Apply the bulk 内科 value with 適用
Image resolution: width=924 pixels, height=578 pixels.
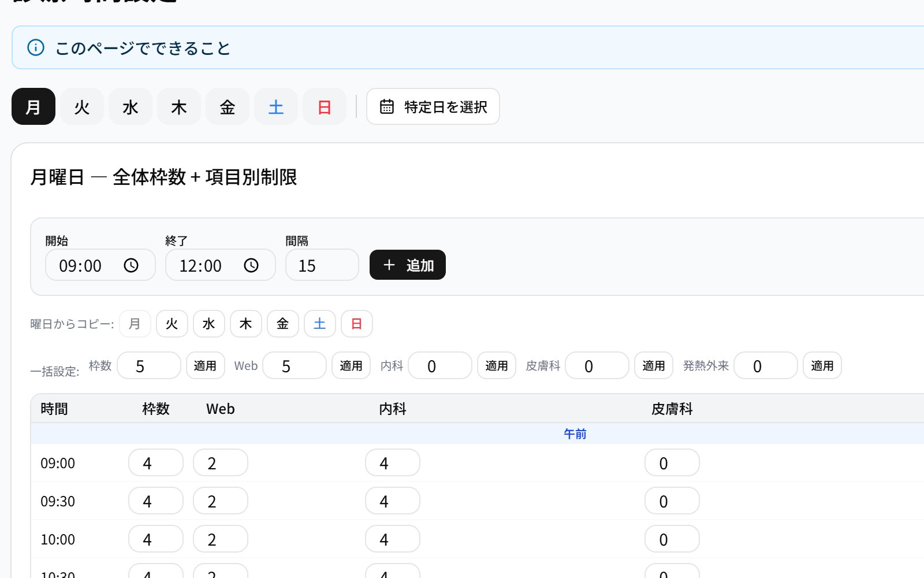[x=497, y=365]
